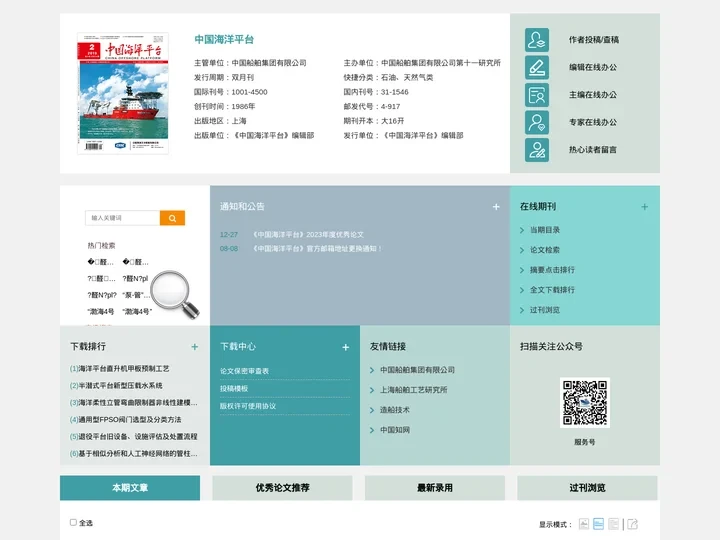
Task: Click the WeChat QR code image
Action: 585,403
